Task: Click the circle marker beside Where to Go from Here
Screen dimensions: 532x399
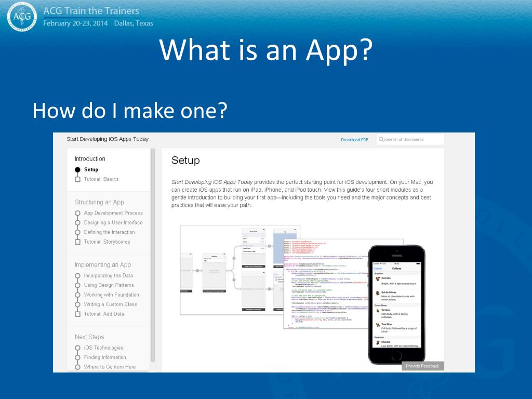Action: point(78,367)
